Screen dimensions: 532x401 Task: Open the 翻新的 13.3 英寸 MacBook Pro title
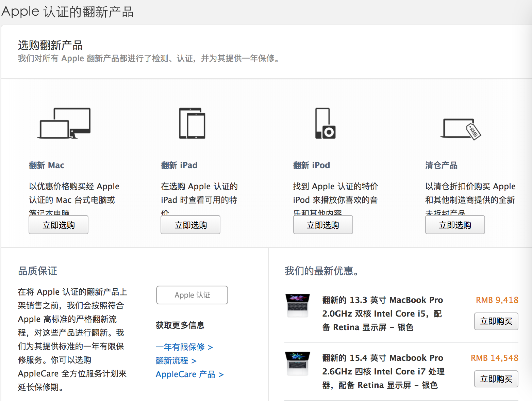click(383, 314)
